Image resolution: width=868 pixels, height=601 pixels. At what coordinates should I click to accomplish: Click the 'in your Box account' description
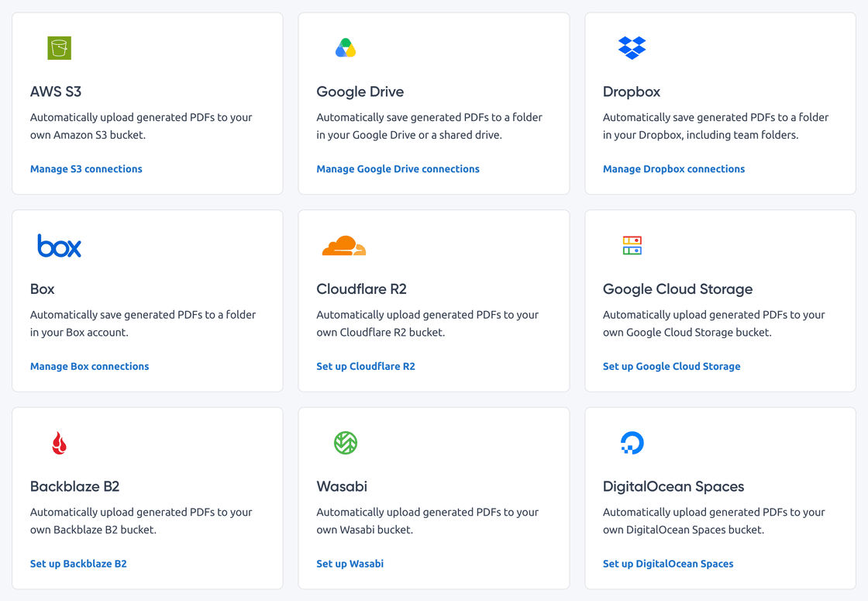pyautogui.click(x=79, y=333)
